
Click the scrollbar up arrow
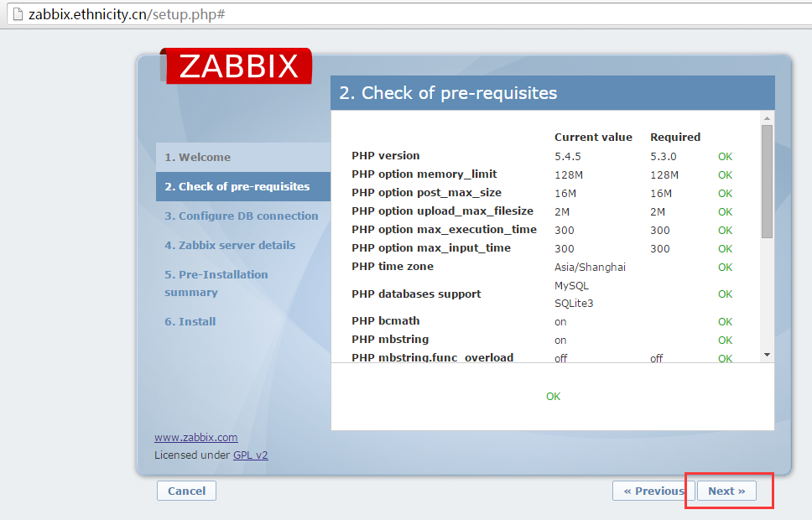tap(767, 118)
